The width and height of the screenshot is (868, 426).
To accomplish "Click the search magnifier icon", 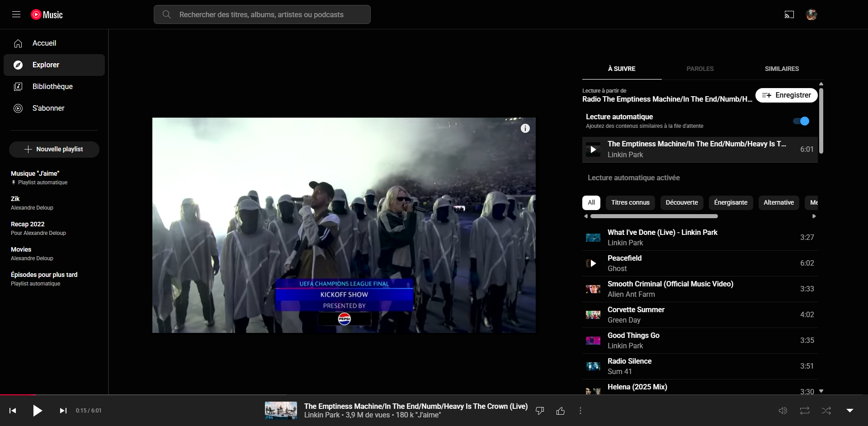I will point(166,14).
